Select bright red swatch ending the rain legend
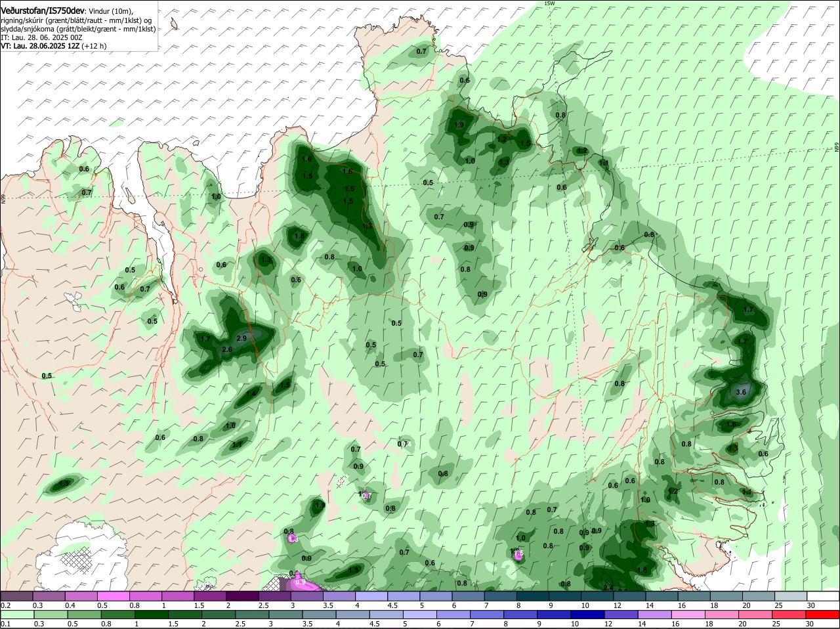This screenshot has height=629, width=840. [823, 615]
